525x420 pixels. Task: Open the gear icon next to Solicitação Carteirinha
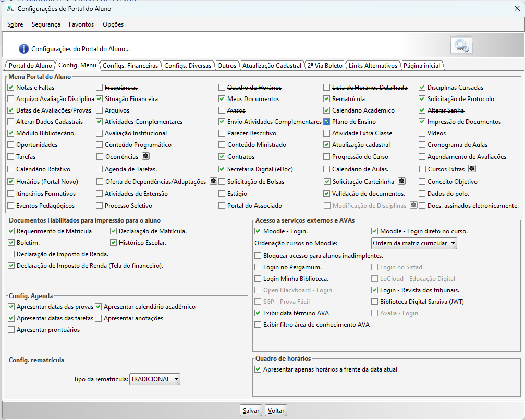(x=401, y=181)
